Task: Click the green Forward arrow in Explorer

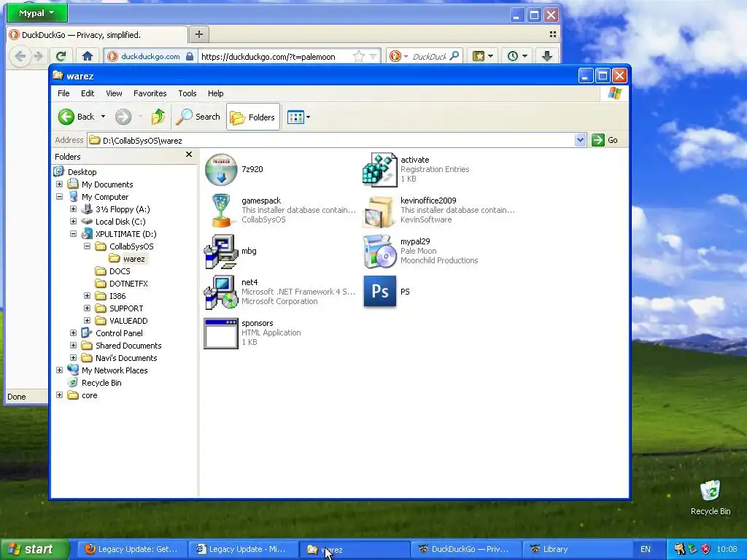Action: [123, 117]
